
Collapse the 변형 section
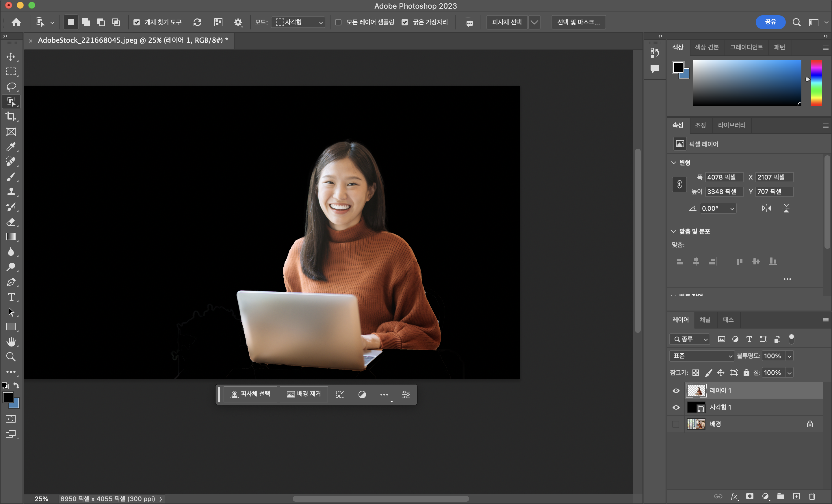[x=674, y=163]
